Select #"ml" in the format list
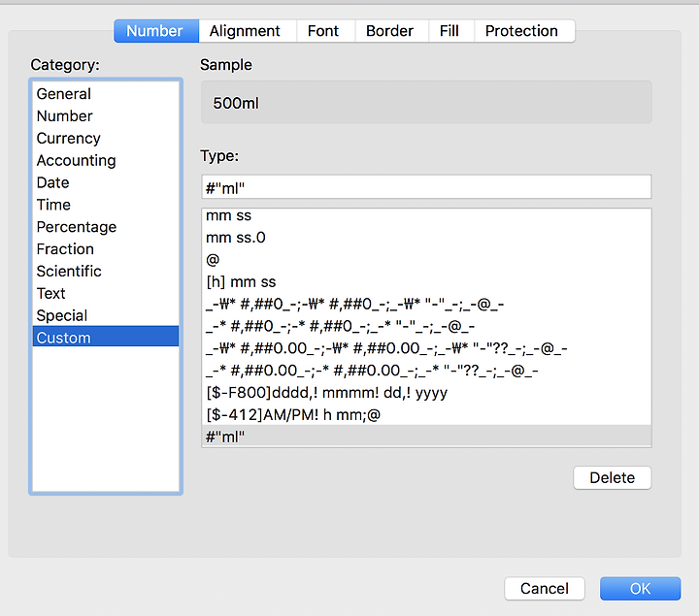 pos(426,437)
